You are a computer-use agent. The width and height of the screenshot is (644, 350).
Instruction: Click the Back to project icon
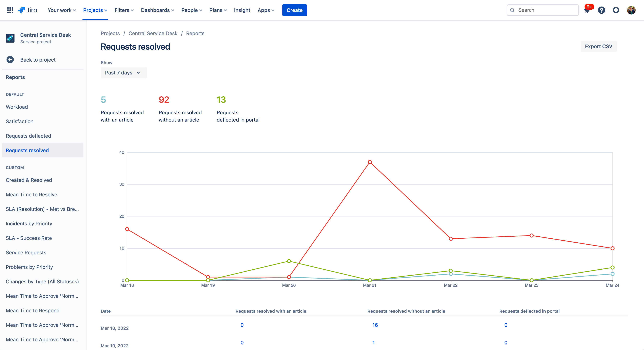(10, 59)
